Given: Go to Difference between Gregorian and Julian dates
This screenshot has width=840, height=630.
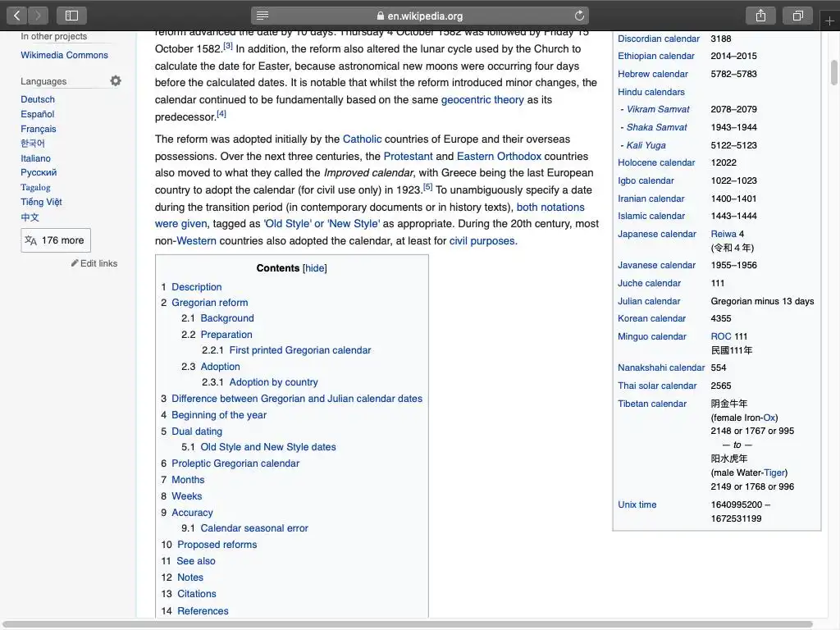Looking at the screenshot, I should click(x=297, y=399).
